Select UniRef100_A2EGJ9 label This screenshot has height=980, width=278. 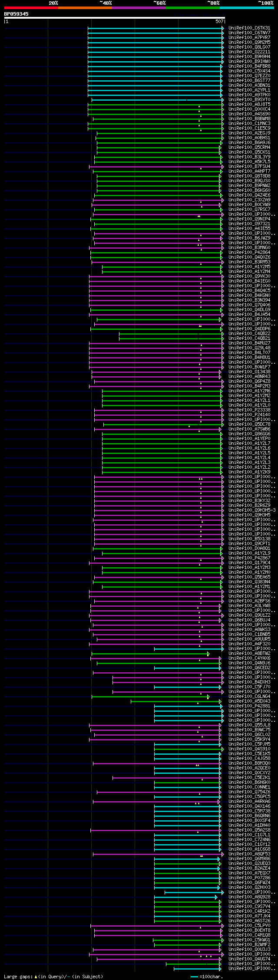tap(249, 133)
